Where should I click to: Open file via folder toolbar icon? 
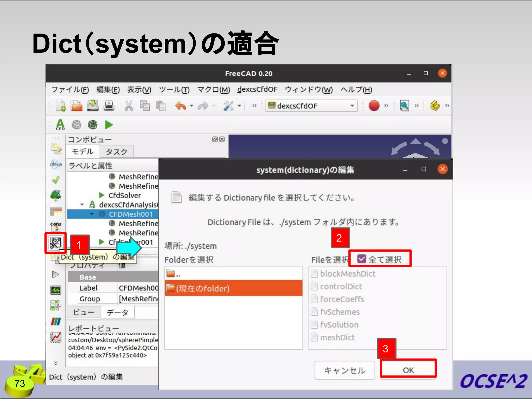pyautogui.click(x=77, y=106)
